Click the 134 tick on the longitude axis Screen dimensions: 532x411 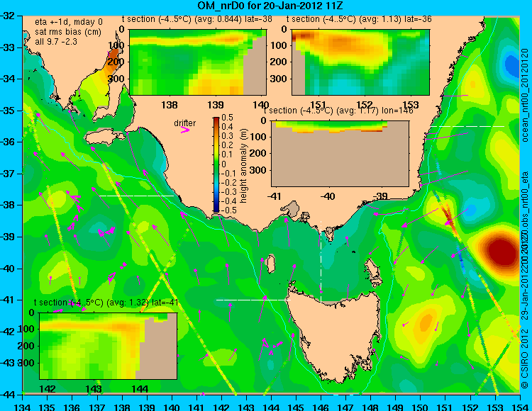coord(22,407)
